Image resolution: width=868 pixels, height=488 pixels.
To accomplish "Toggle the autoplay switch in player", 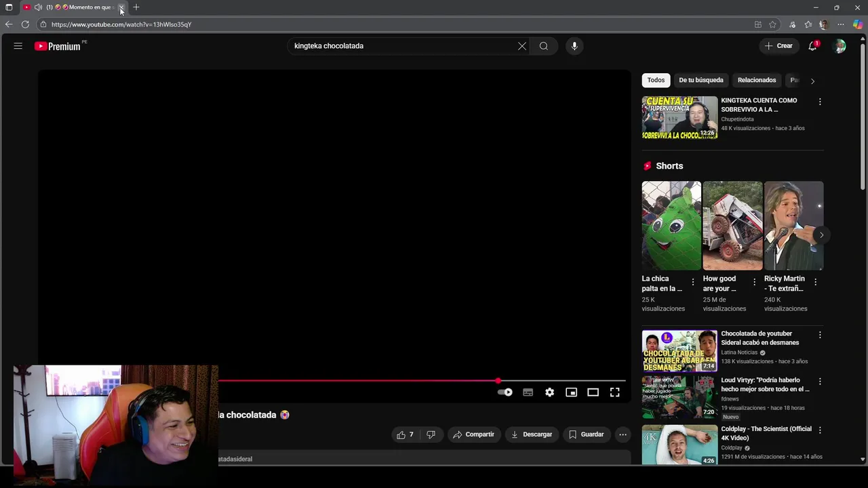I will point(505,392).
